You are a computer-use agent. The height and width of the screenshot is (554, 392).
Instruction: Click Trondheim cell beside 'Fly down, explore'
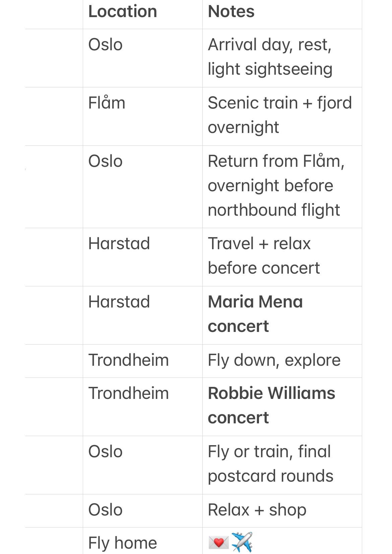(143, 361)
